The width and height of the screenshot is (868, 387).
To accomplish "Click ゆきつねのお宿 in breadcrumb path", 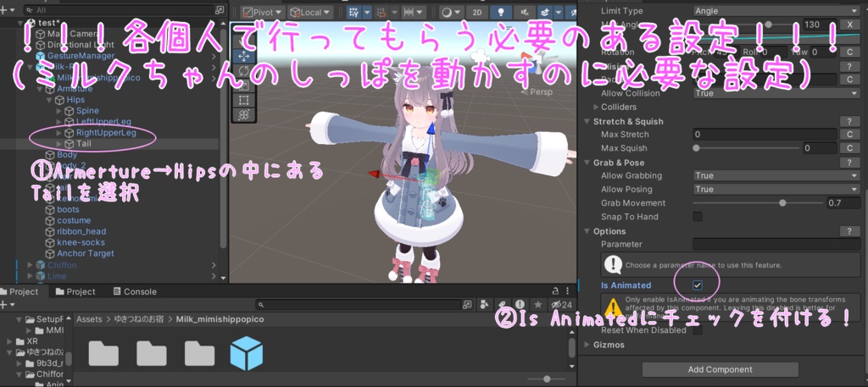I will click(140, 319).
